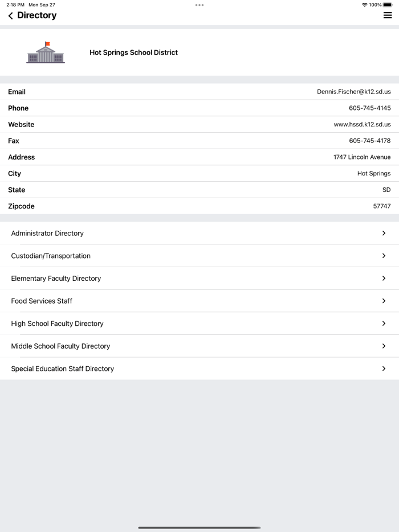Image resolution: width=399 pixels, height=532 pixels.
Task: Open the www.hssd.k12.sd.us website link
Action: (x=362, y=124)
